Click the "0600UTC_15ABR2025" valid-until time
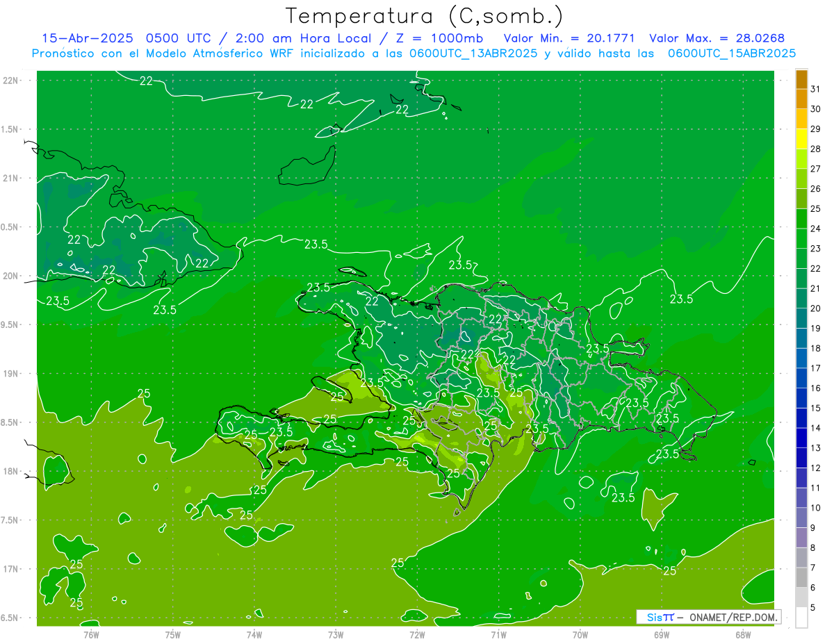This screenshot has height=644, width=834. click(732, 53)
